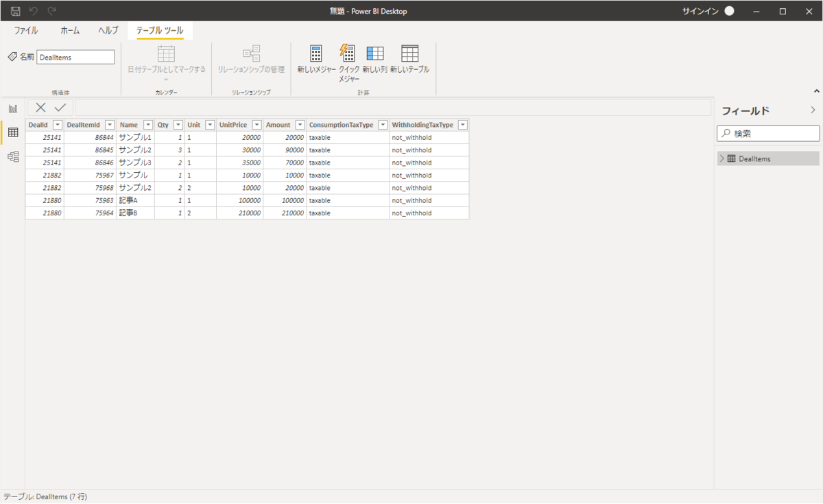Viewport: 823px width, 504px height.
Task: Cancel the formula with X icon
Action: pos(40,107)
